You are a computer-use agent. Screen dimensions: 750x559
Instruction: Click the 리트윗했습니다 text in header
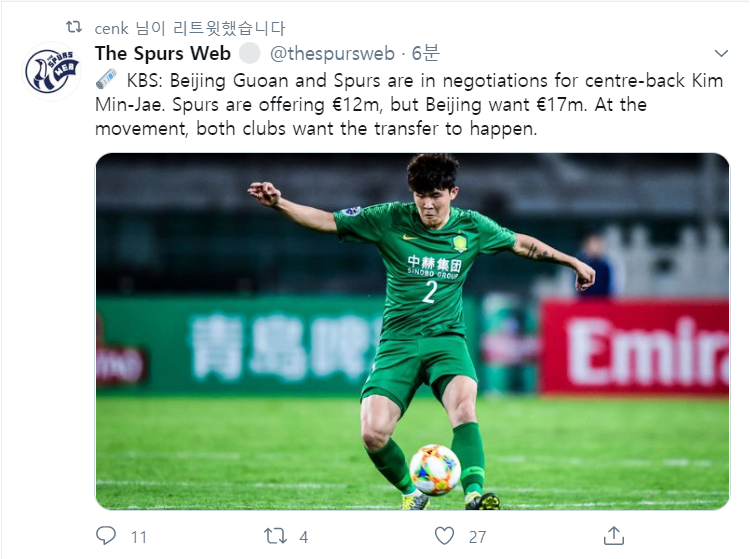point(229,28)
